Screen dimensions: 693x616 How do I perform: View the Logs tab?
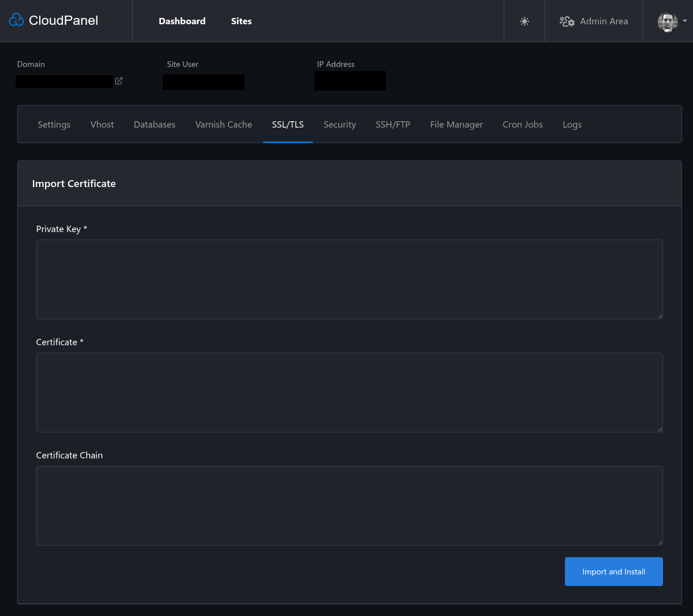tap(572, 124)
